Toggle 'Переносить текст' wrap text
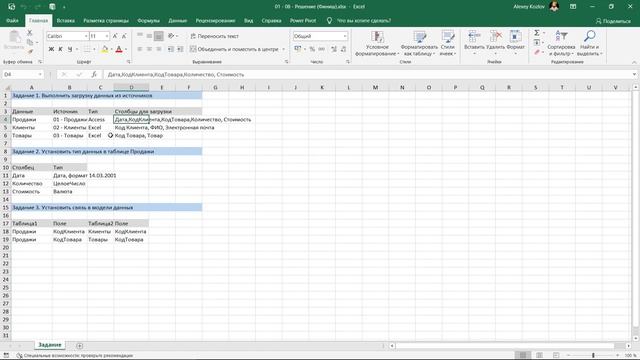The image size is (640, 360). click(x=214, y=36)
